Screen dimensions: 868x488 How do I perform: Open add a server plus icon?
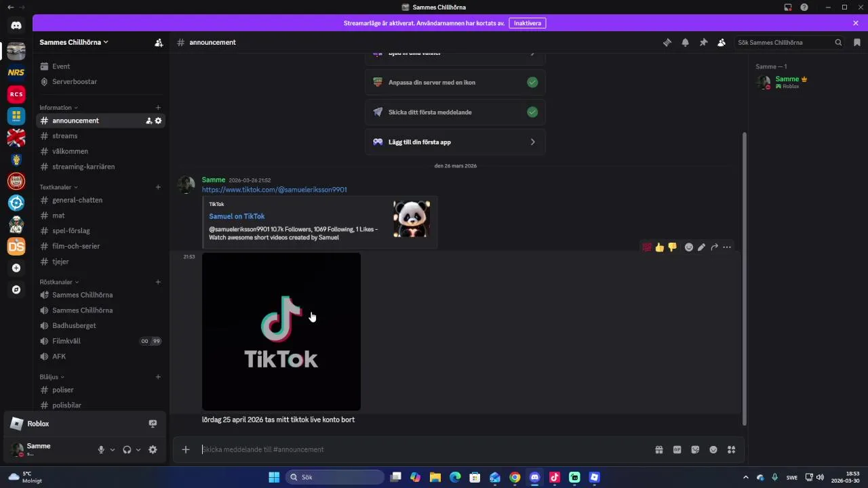click(x=16, y=268)
